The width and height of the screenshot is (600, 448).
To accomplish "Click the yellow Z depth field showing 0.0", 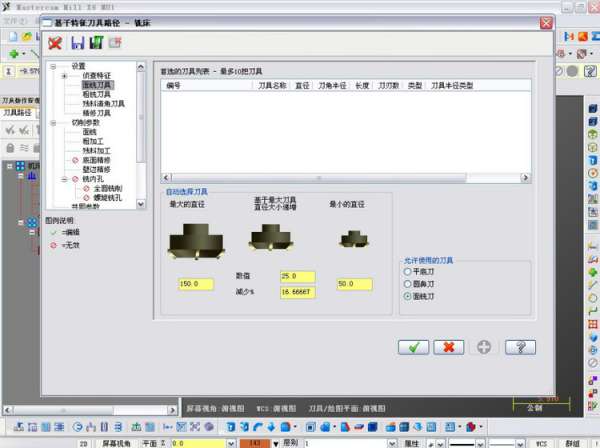I will 198,443.
